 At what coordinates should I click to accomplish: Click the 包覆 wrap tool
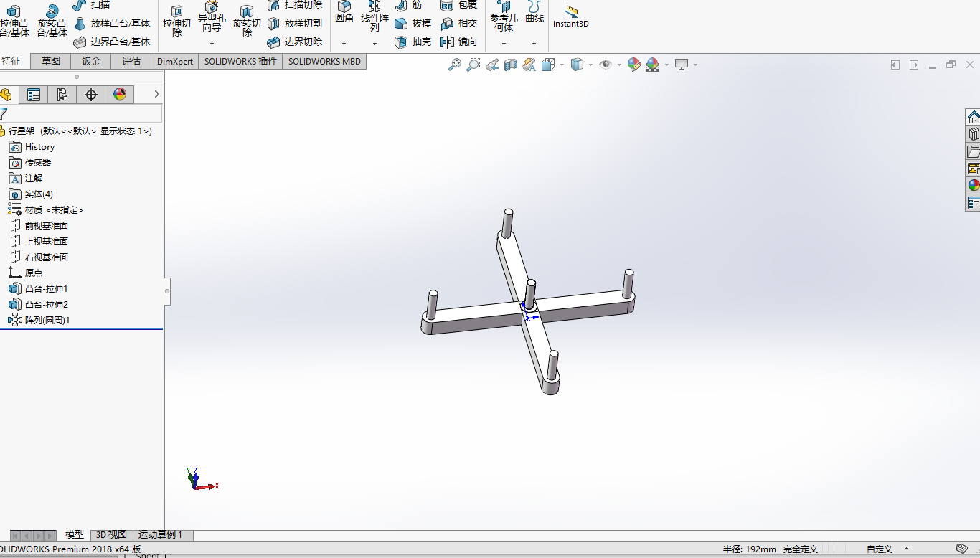(x=459, y=5)
